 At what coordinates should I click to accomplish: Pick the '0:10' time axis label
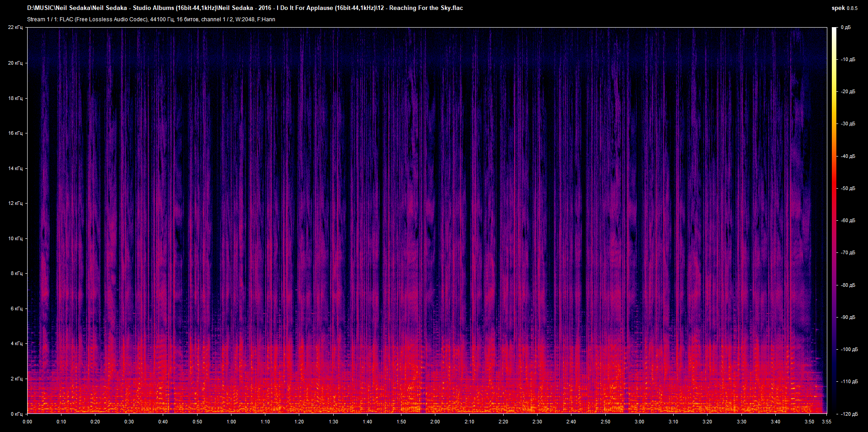coord(61,422)
